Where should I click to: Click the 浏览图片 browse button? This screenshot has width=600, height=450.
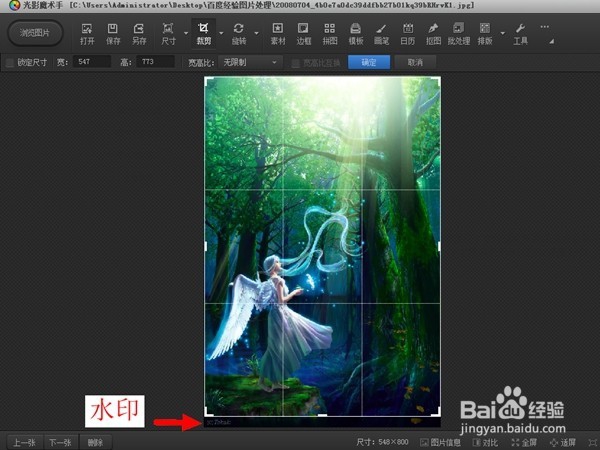pos(35,33)
